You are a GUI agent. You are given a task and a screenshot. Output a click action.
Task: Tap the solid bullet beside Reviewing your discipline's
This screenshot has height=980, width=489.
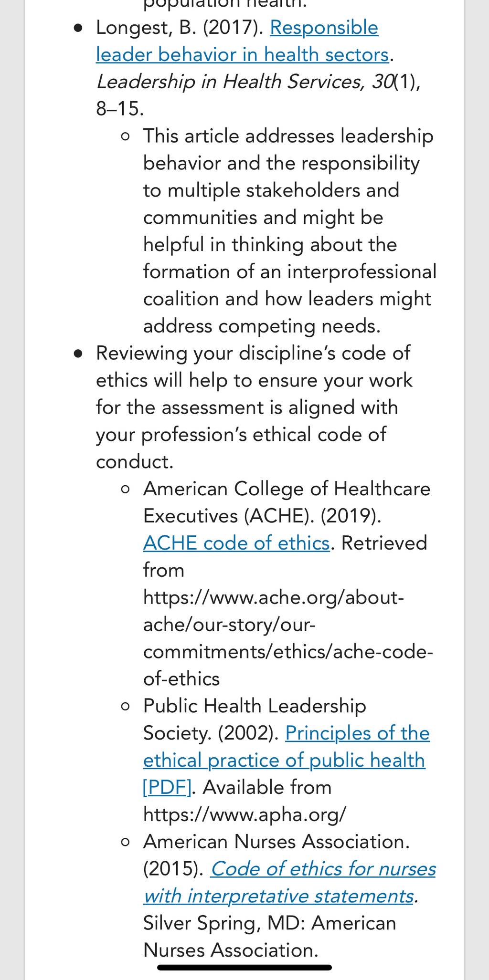[x=78, y=354]
